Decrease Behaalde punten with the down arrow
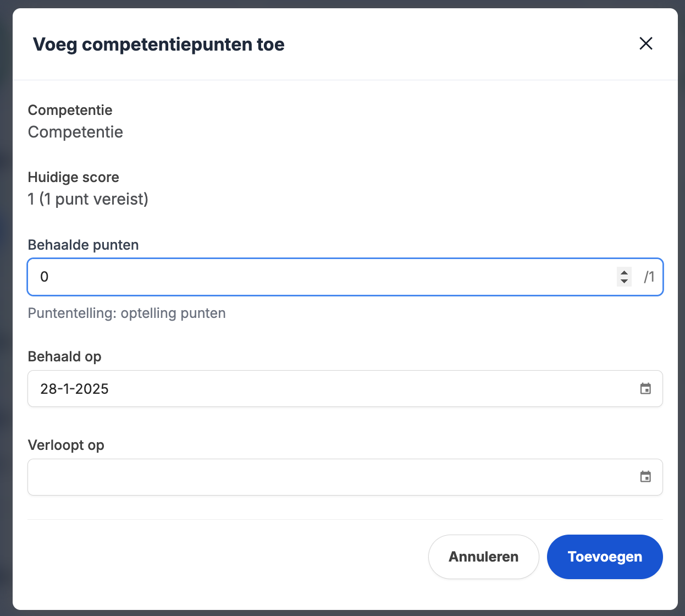The height and width of the screenshot is (616, 685). point(624,281)
